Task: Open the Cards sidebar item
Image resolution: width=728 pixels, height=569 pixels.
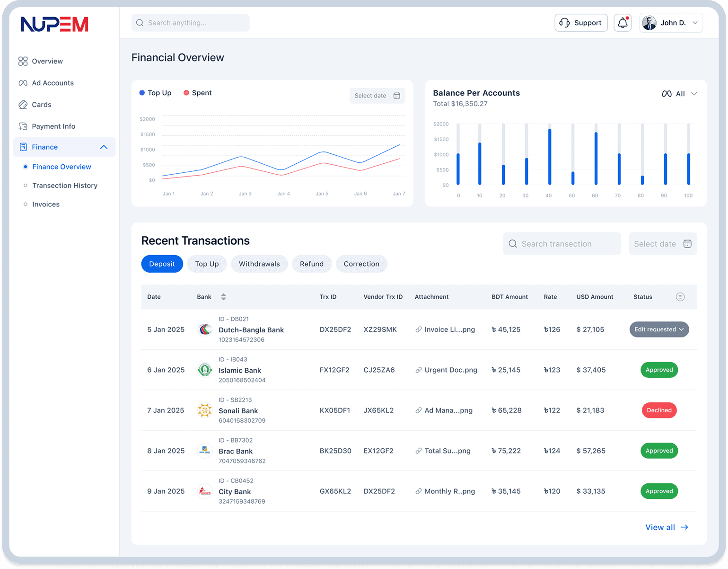Action: tap(42, 105)
